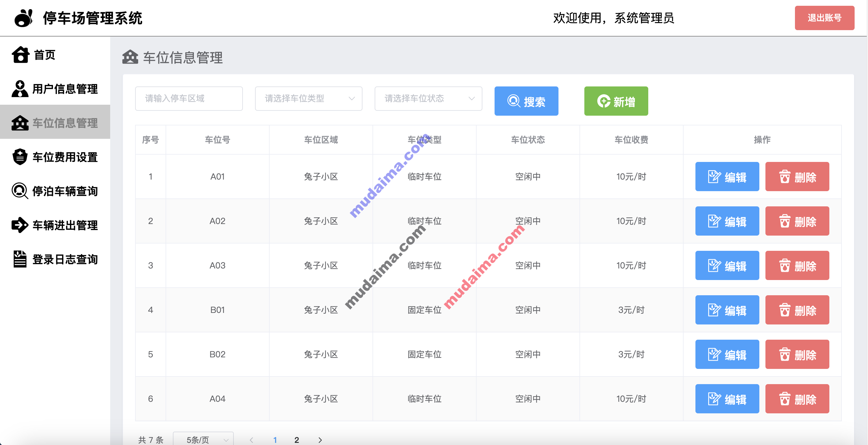This screenshot has width=868, height=445.
Task: Click the edit pencil icon in row A02
Action: coord(714,221)
